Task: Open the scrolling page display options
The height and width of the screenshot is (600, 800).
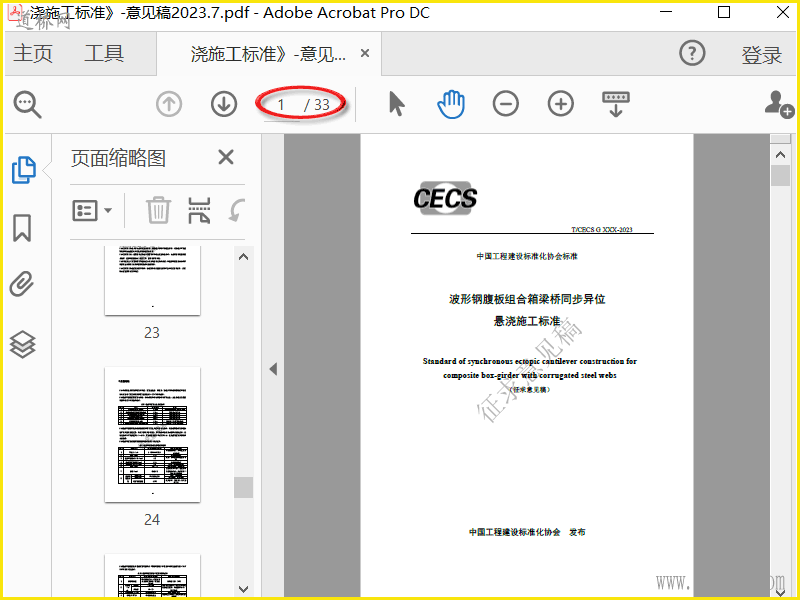Action: pyautogui.click(x=616, y=104)
